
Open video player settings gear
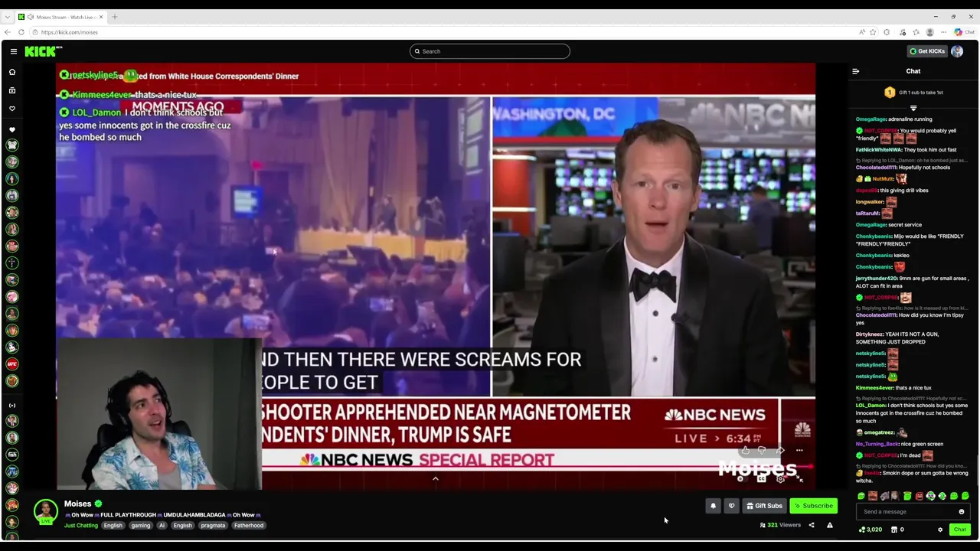(780, 479)
